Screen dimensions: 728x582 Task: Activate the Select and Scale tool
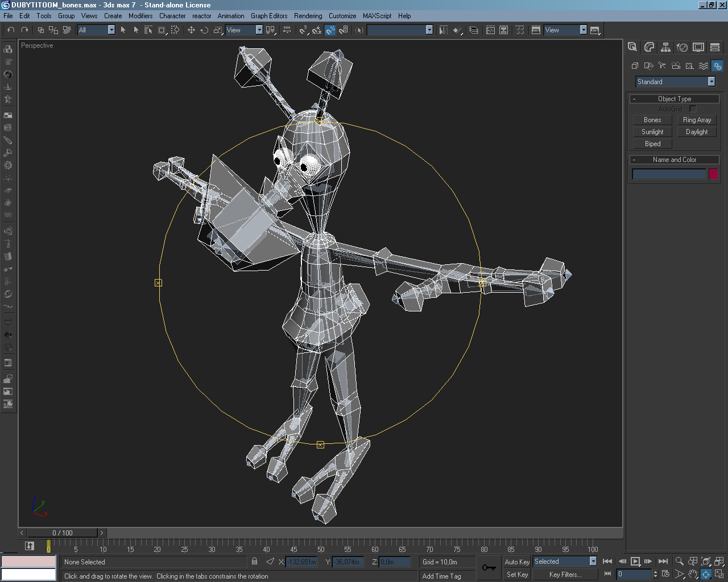[218, 30]
